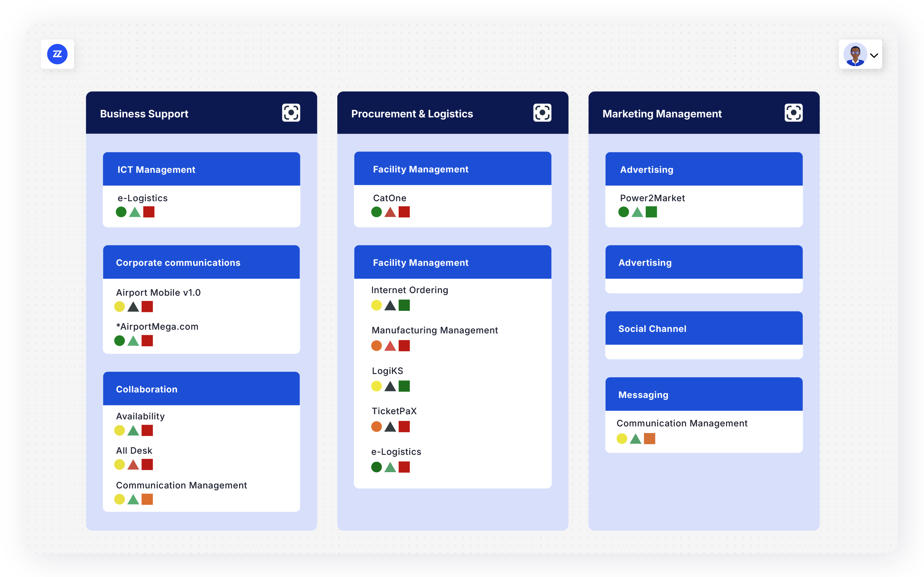Image resolution: width=924 pixels, height=577 pixels.
Task: Click the red triangle under All Desk
Action: point(133,464)
